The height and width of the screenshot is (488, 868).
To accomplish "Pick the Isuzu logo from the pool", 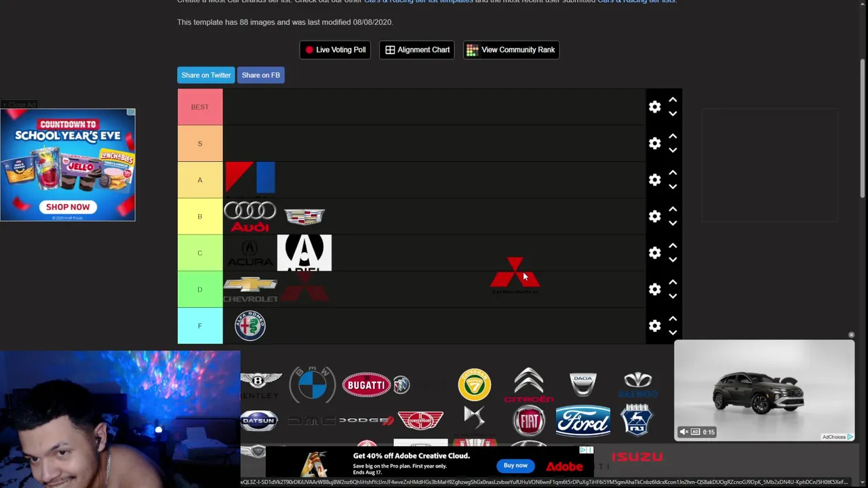I will coord(637,457).
